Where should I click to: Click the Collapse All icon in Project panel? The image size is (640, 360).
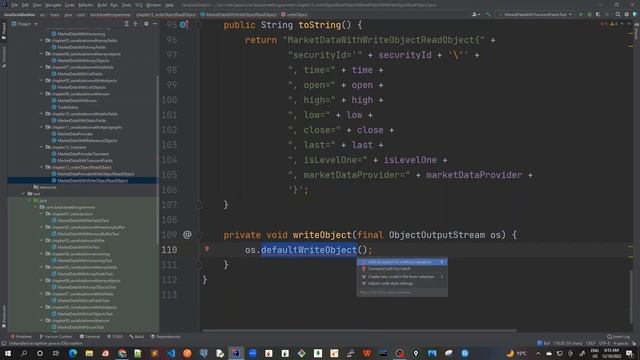pos(135,24)
